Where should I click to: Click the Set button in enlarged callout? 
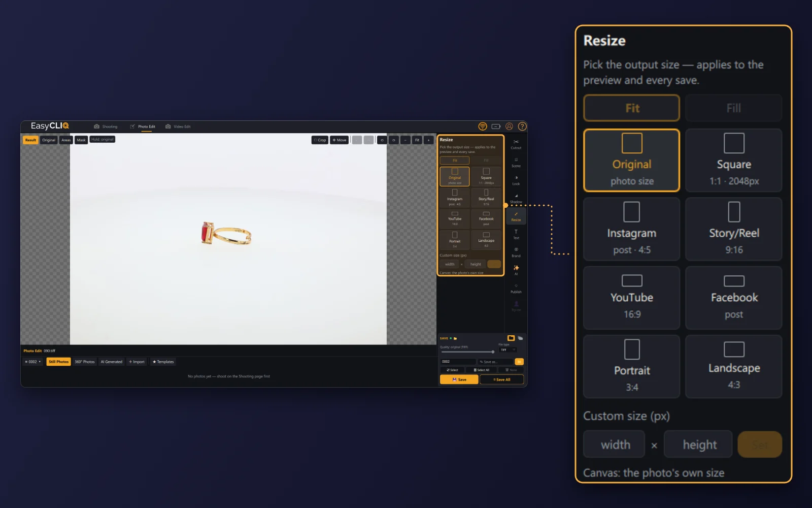click(x=760, y=444)
